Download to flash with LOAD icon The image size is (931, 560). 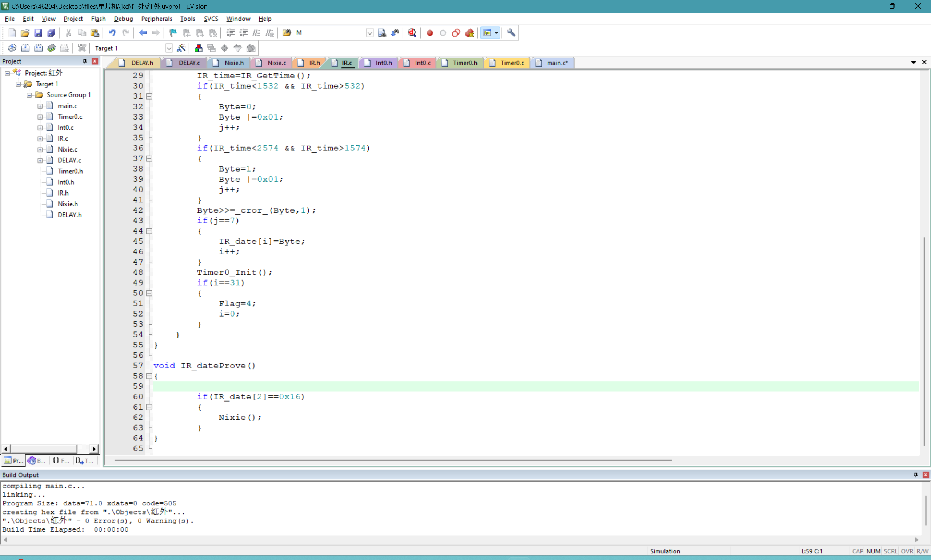[x=81, y=48]
